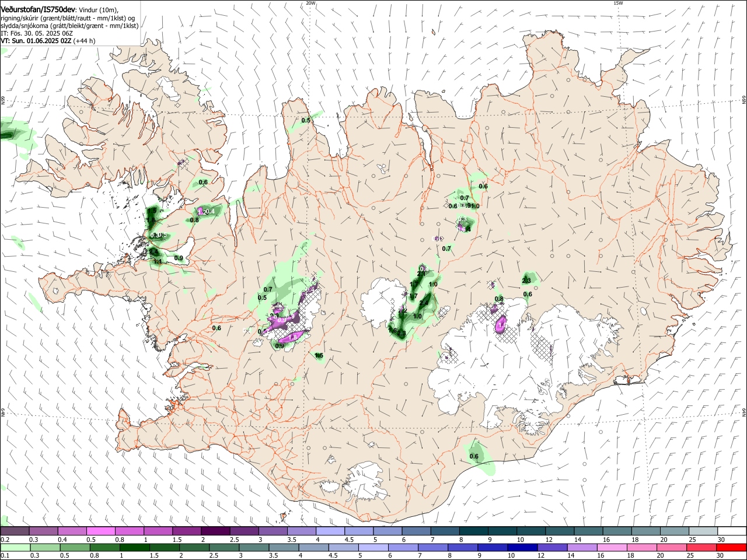Click the "30" label in the lower legend row
Screen dimensions: 747x560
[721, 556]
